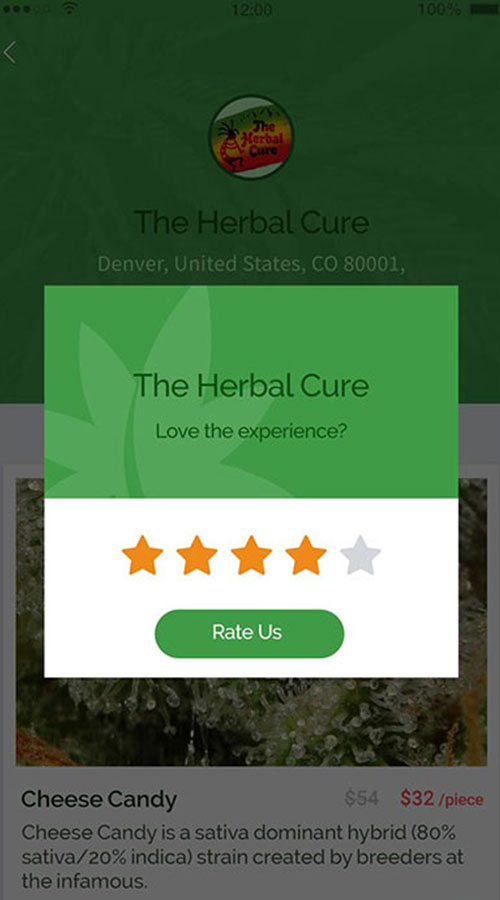Tap the $32 /piece sale price
Image resolution: width=500 pixels, height=900 pixels.
pos(441,798)
